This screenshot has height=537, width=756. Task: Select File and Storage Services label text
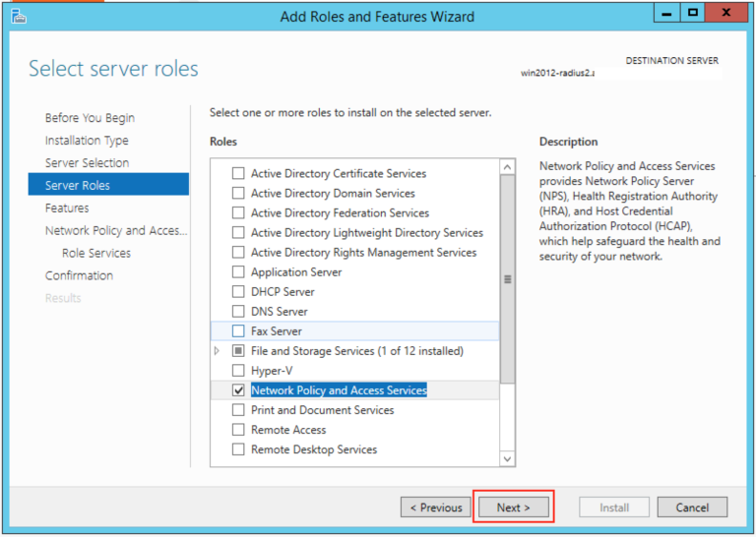pos(357,351)
